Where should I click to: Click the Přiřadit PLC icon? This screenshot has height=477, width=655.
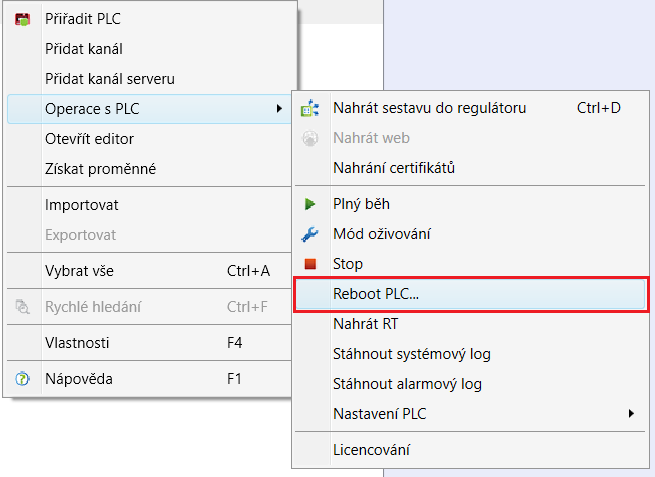click(x=23, y=19)
